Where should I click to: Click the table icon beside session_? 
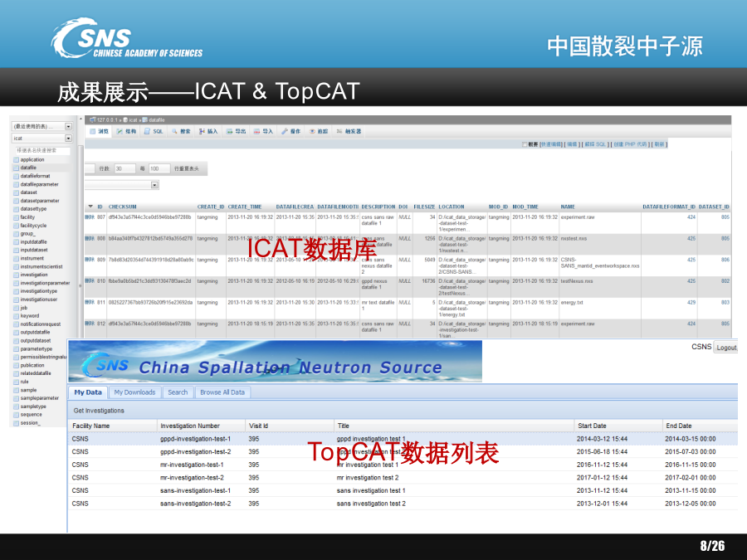click(17, 423)
